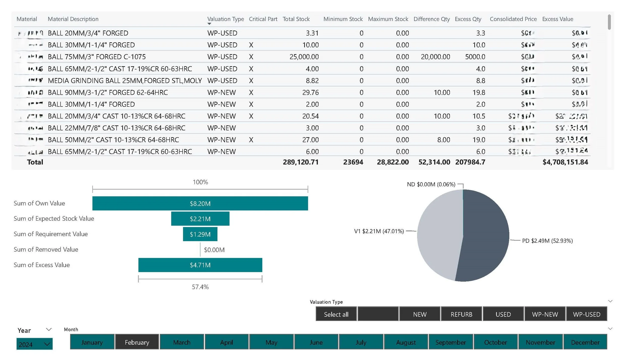The height and width of the screenshot is (364, 630).
Task: Select the blank valuation type tile
Action: [378, 314]
